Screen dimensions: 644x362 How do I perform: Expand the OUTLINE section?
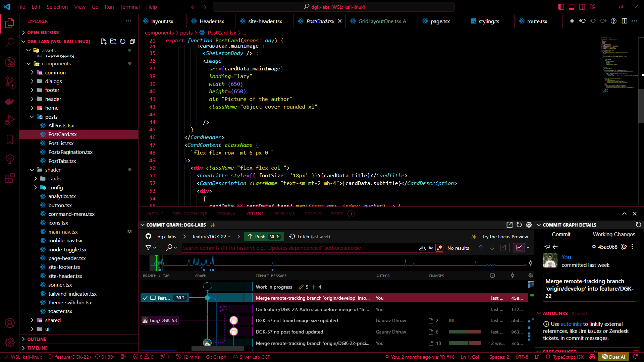[x=37, y=339]
